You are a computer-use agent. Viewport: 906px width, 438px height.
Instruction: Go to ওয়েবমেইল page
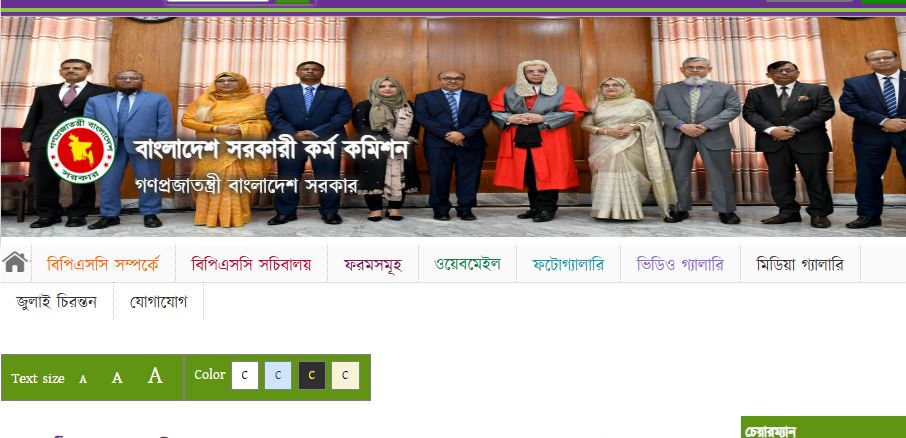pos(467,264)
